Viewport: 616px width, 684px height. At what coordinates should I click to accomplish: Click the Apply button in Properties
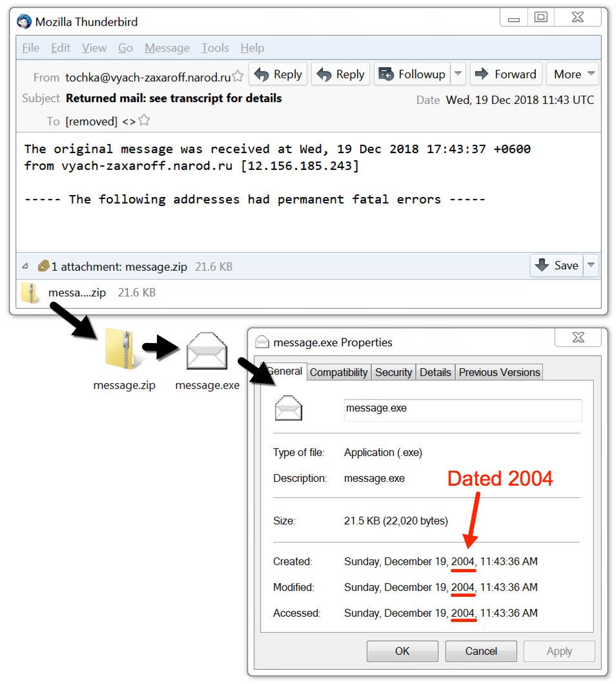[559, 651]
